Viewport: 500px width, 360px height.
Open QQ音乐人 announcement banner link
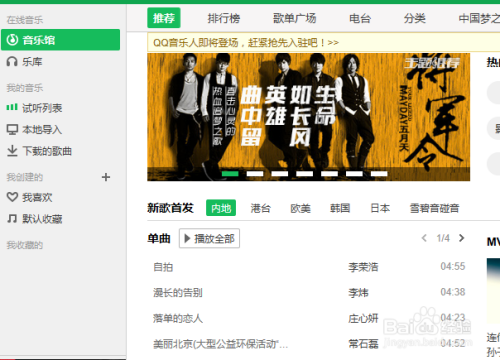click(246, 43)
